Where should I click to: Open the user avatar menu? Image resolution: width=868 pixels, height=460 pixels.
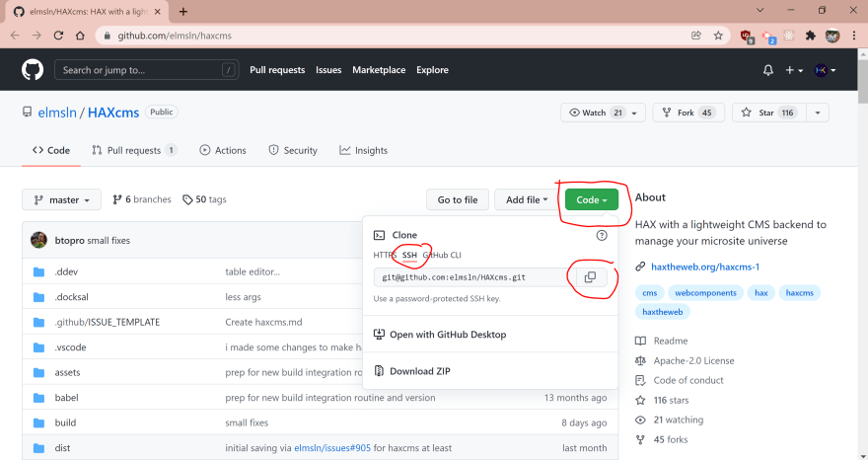pos(825,70)
